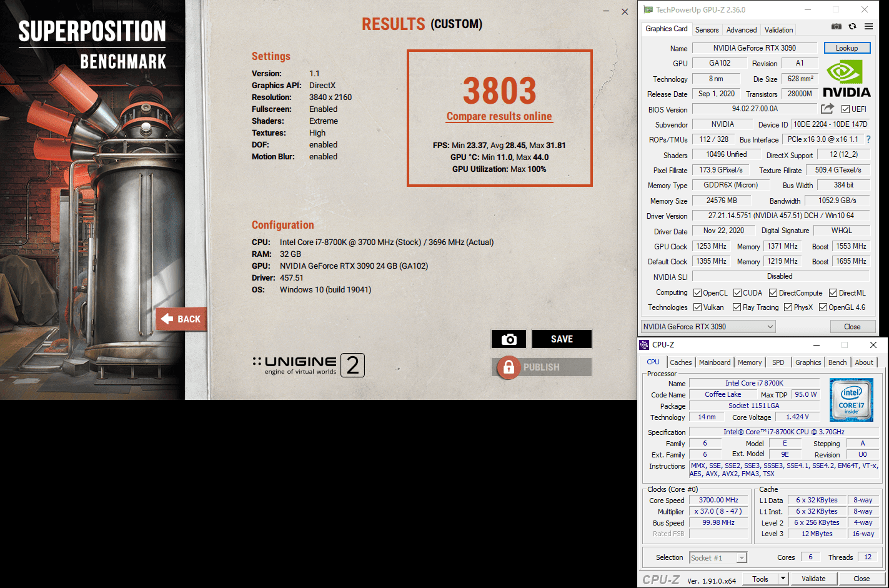The height and width of the screenshot is (588, 889).
Task: Click the Driver Version field in GPU-Z
Action: 781,216
